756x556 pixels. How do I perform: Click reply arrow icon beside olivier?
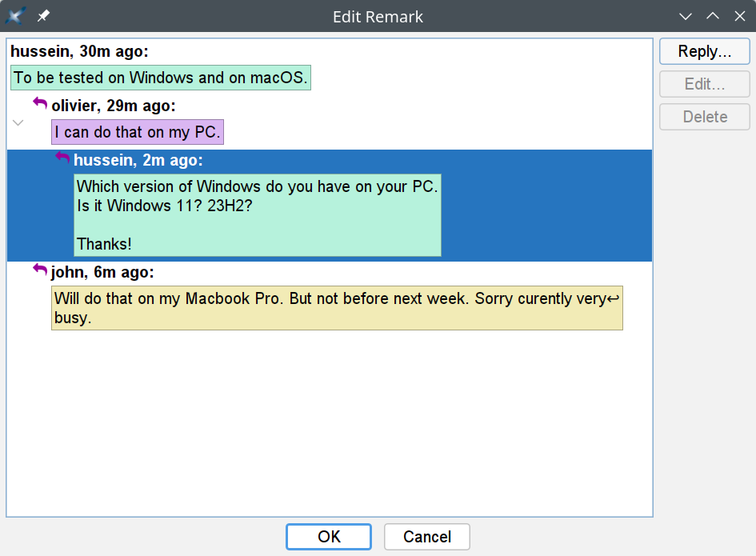click(x=40, y=103)
